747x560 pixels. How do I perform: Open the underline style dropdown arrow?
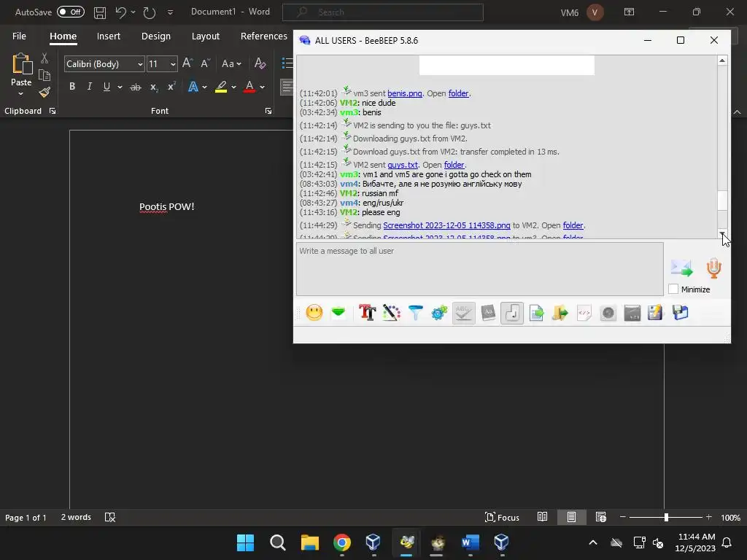(120, 87)
